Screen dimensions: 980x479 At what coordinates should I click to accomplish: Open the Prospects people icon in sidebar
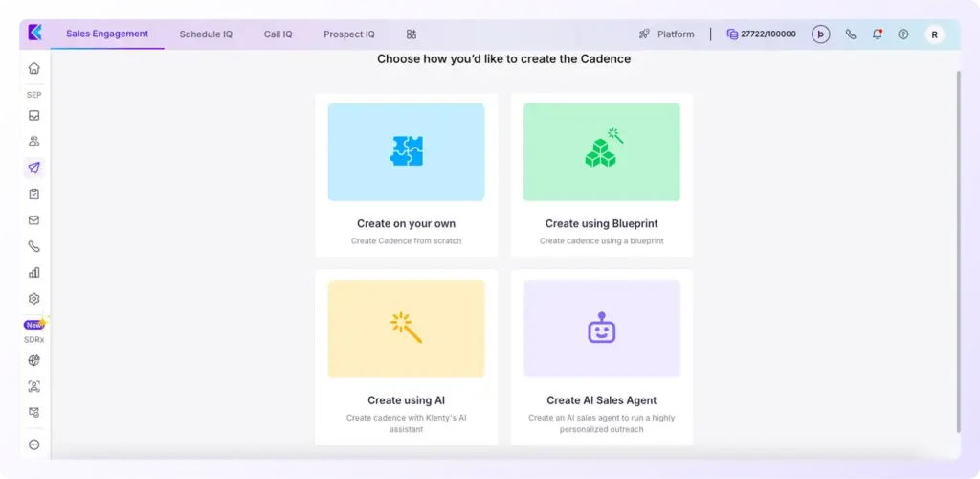[x=34, y=142]
